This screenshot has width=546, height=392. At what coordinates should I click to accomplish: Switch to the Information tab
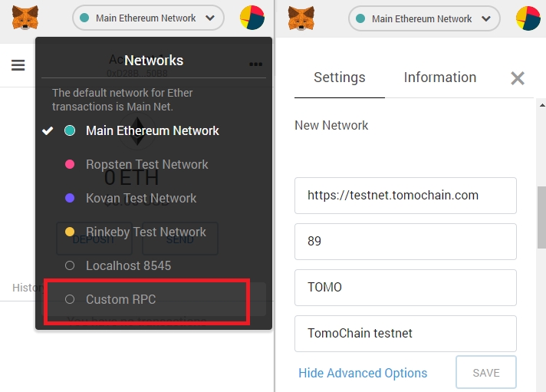[x=440, y=77]
